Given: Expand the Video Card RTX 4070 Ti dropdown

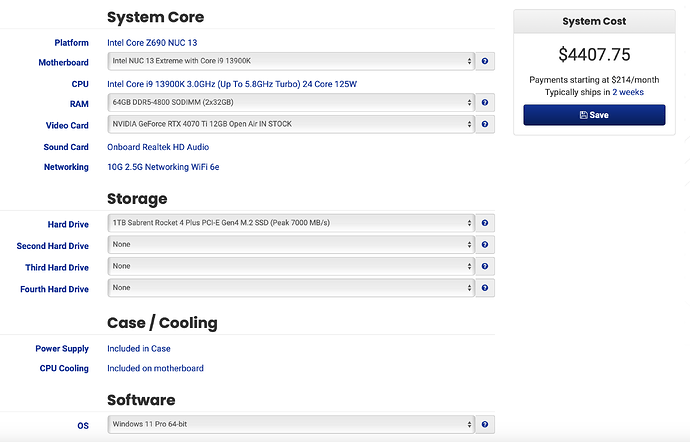Looking at the screenshot, I should coord(291,124).
